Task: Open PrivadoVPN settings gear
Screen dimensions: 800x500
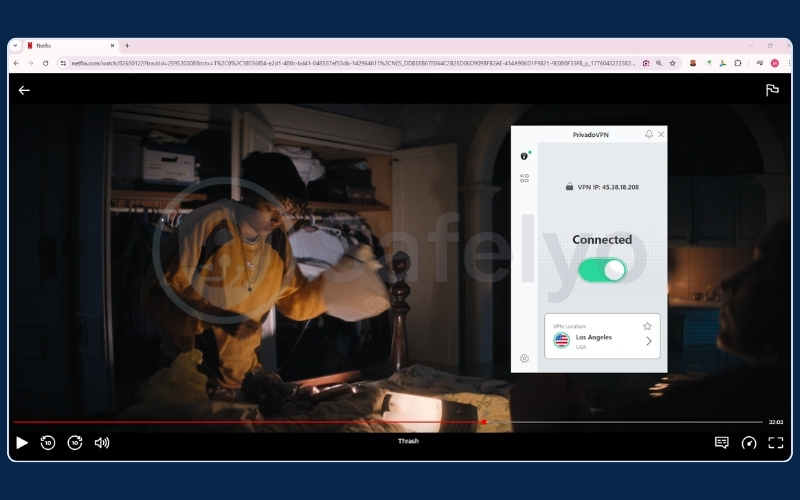Action: [524, 358]
